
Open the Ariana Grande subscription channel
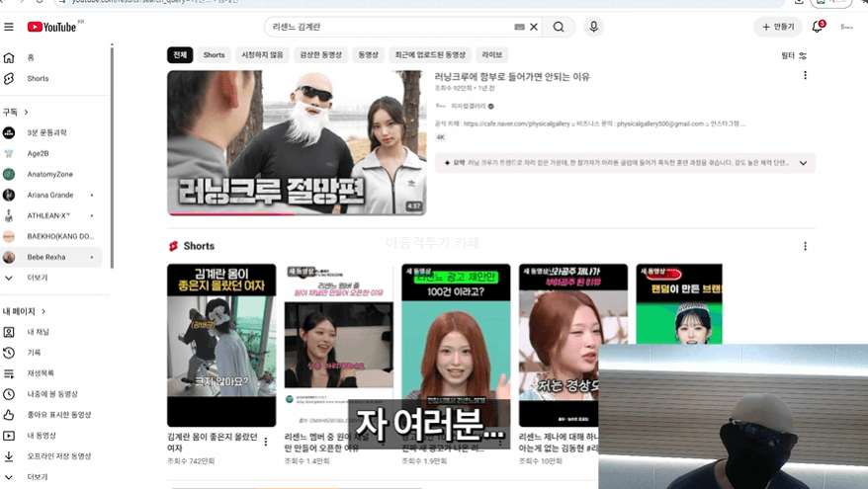click(51, 195)
